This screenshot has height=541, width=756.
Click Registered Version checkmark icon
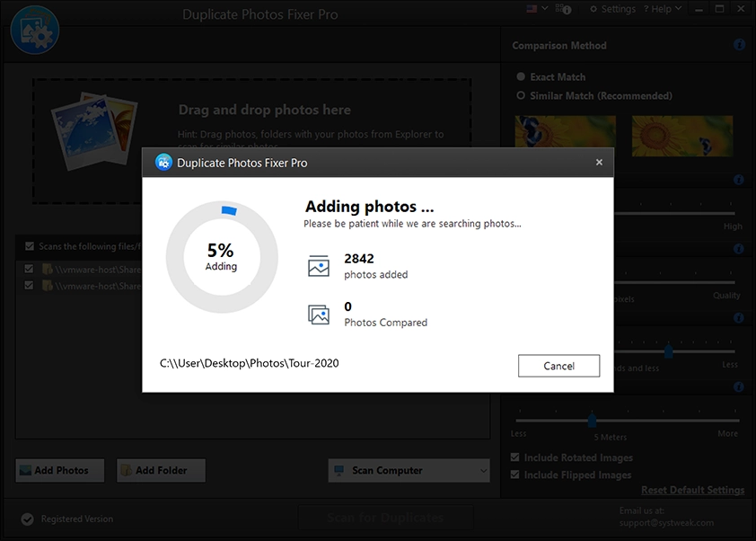click(28, 519)
